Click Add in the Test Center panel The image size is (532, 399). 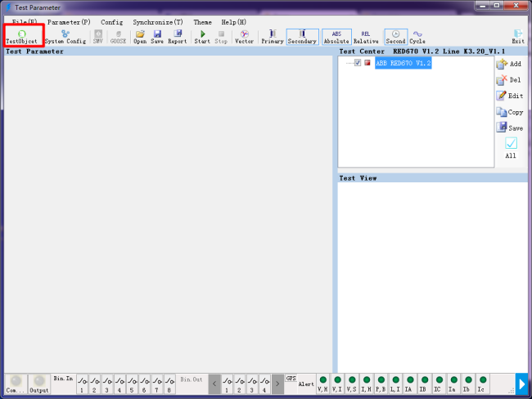click(x=509, y=64)
